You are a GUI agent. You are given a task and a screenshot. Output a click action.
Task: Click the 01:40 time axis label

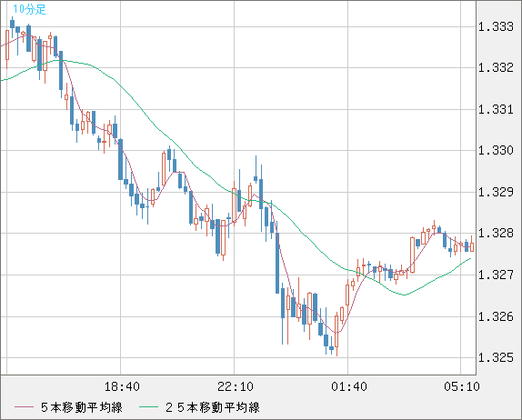click(349, 386)
